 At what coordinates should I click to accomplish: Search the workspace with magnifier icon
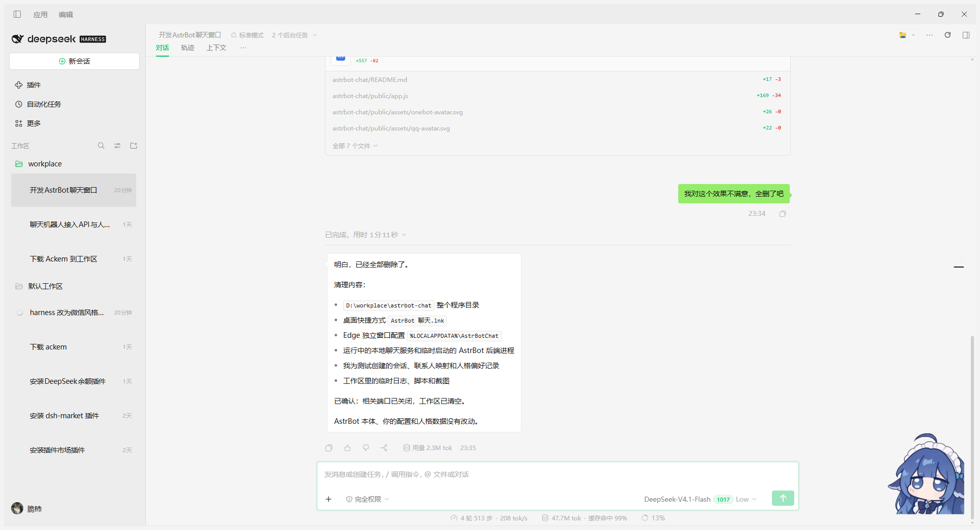[101, 146]
